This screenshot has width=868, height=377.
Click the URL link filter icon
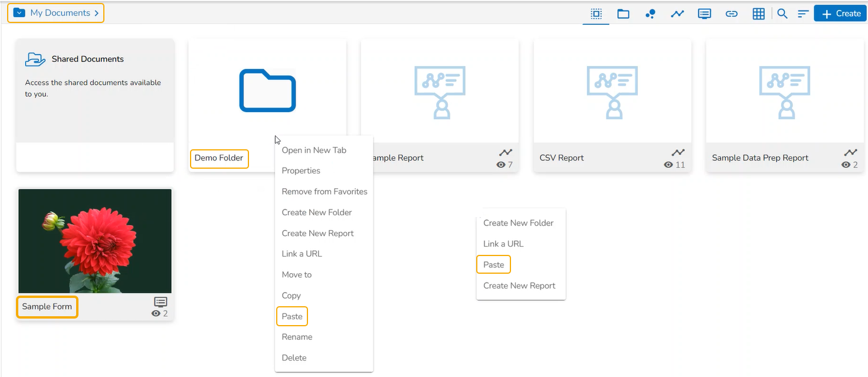(732, 14)
